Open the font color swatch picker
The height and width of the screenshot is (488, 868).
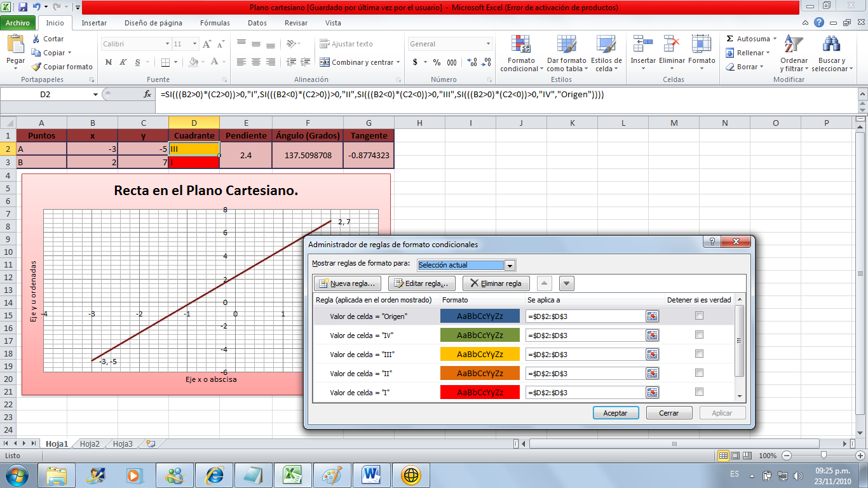tap(220, 64)
